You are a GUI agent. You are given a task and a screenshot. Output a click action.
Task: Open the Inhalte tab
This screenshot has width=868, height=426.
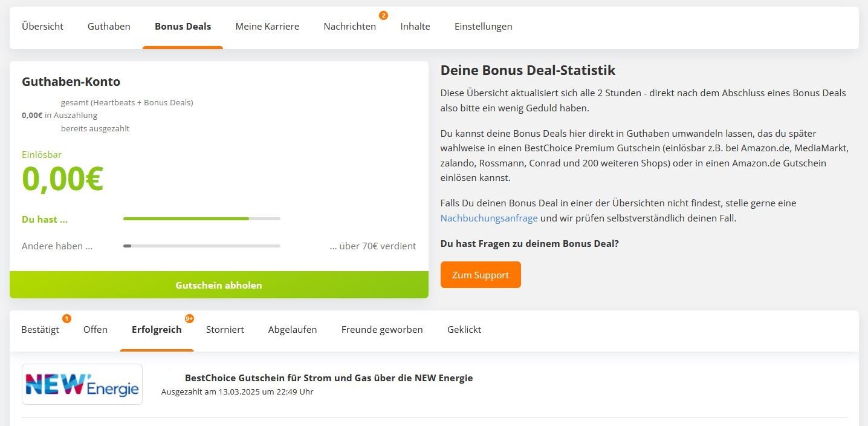(415, 27)
